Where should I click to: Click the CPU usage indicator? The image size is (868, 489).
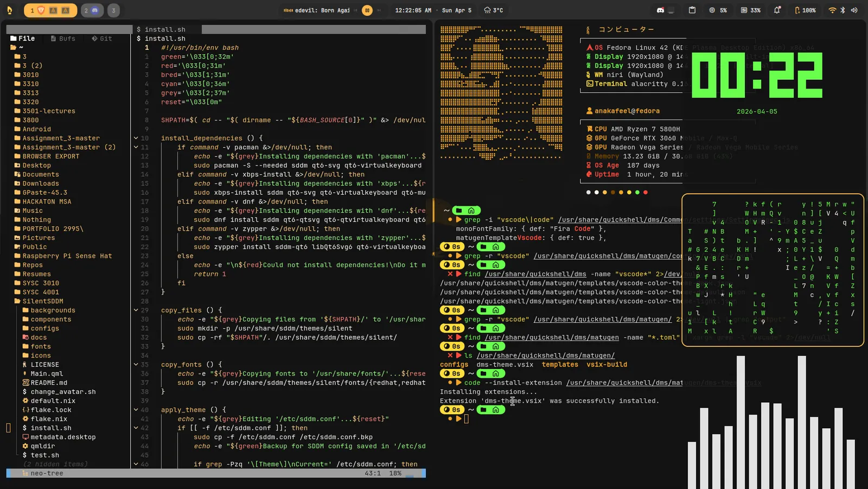coord(718,10)
